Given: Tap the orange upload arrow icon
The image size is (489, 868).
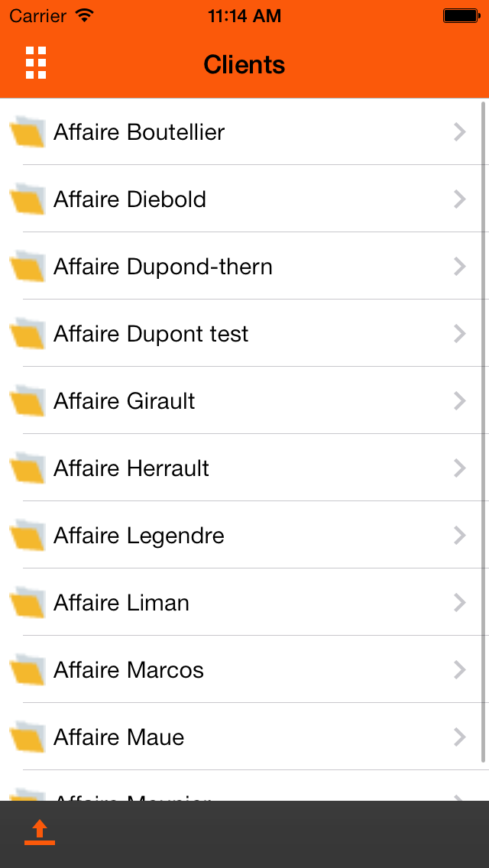Looking at the screenshot, I should click(x=40, y=832).
